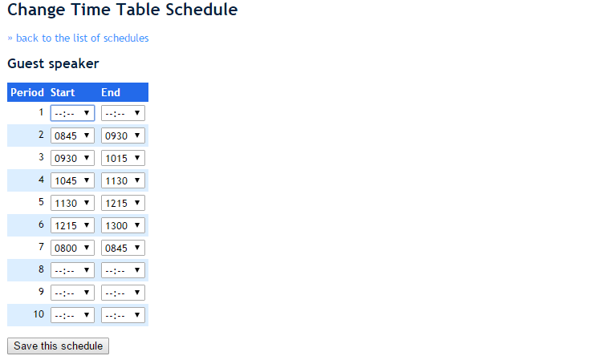Viewport: 597px width, 364px height.
Task: Expand the Period 7 End dropdown showing 0845
Action: 123,248
